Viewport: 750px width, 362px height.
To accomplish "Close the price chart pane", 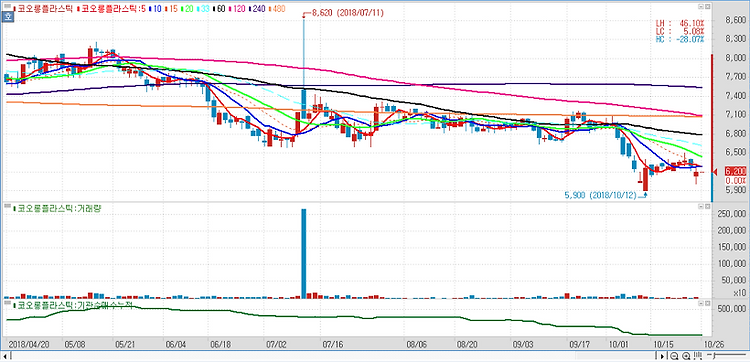I will pyautogui.click(x=707, y=7).
